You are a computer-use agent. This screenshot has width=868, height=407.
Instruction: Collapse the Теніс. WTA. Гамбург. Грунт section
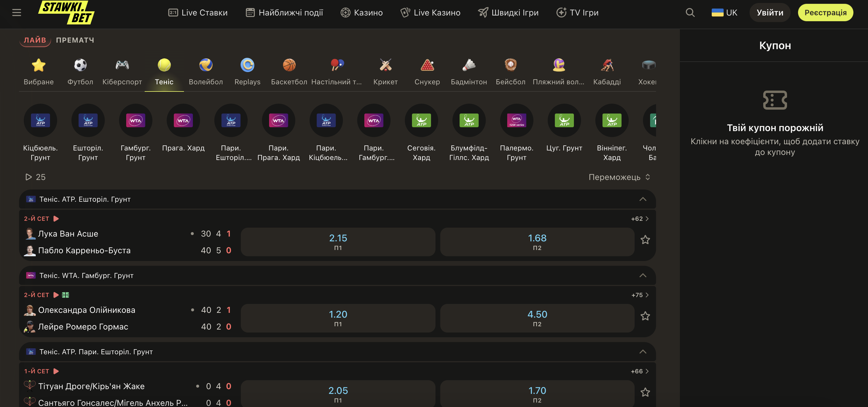coord(643,276)
